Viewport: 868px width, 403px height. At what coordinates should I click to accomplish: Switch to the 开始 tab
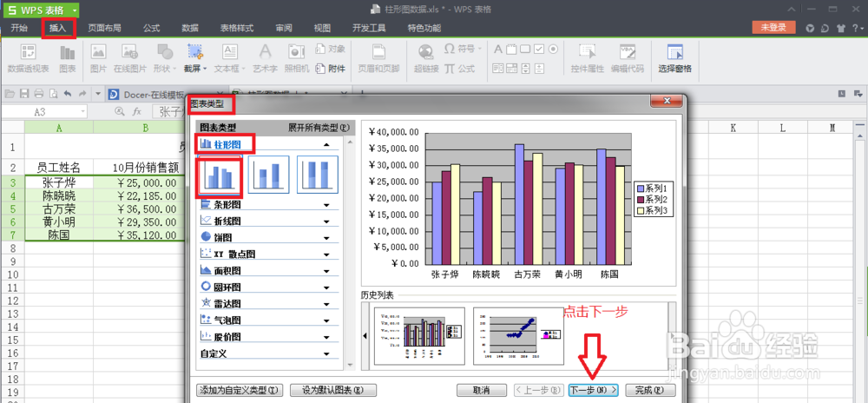(19, 29)
